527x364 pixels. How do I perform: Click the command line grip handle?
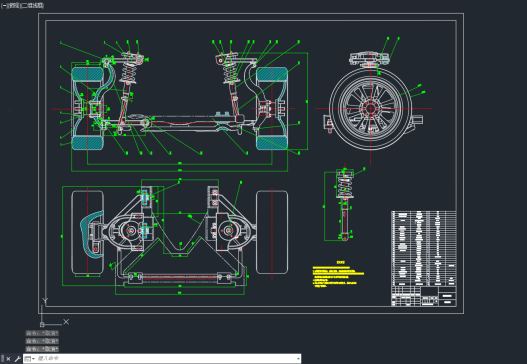(x=3, y=359)
